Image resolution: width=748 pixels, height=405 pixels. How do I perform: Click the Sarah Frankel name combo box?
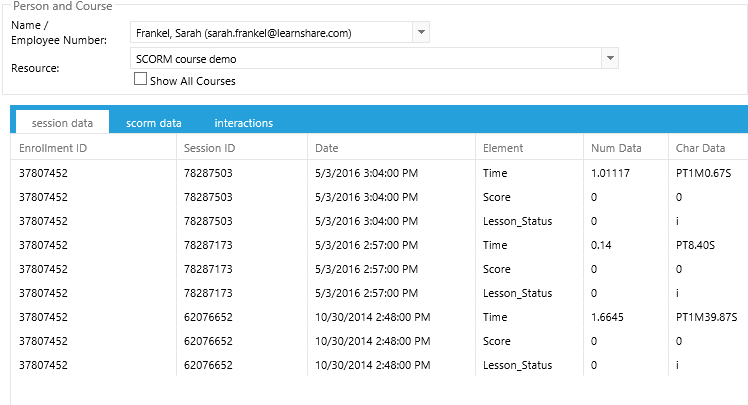(x=271, y=33)
